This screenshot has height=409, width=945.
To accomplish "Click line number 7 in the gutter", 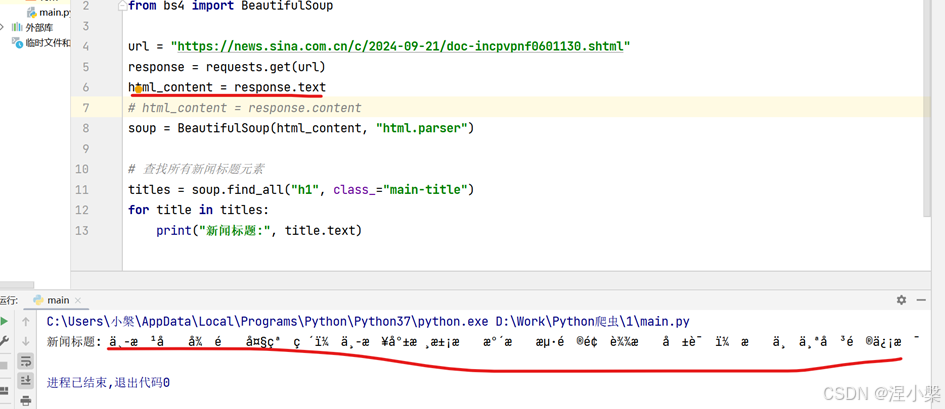I will (85, 108).
